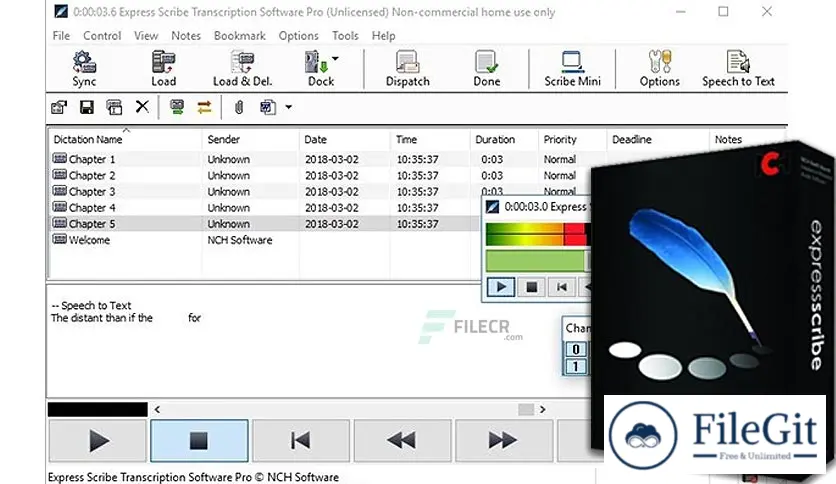Expand the Word document dropdown arrow
Viewport: 836px width, 484px height.
pyautogui.click(x=288, y=107)
